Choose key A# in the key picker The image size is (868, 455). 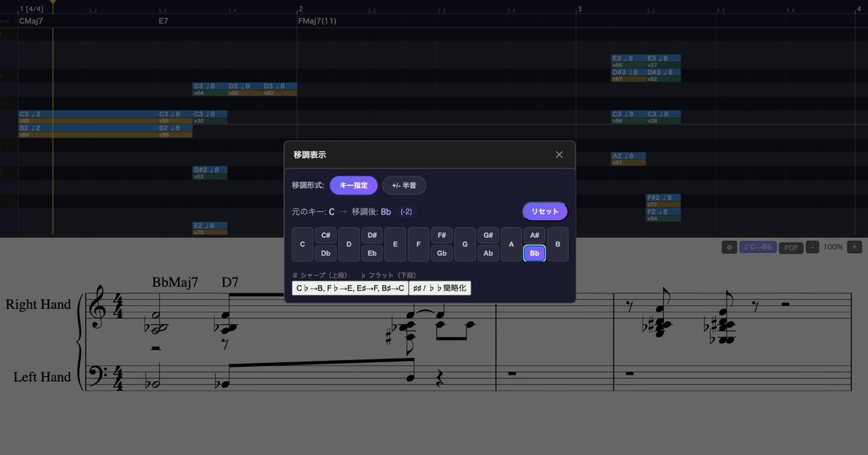click(x=535, y=235)
